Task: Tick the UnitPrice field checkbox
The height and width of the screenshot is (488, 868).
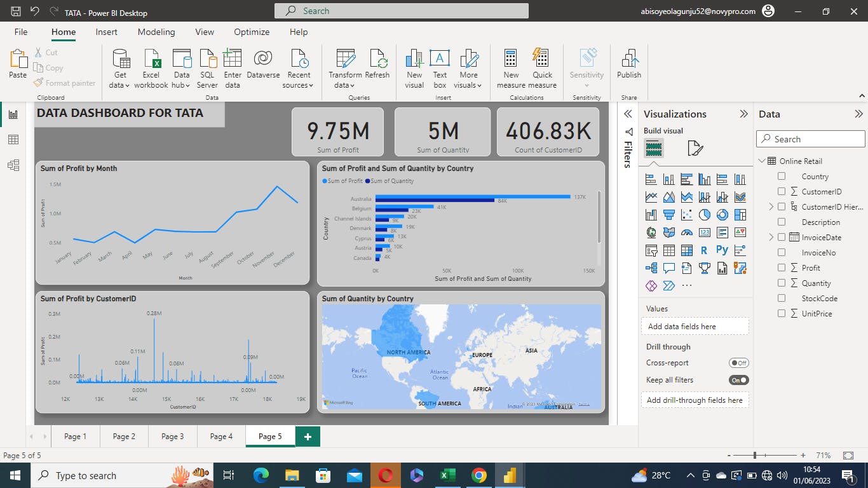Action: pos(782,314)
